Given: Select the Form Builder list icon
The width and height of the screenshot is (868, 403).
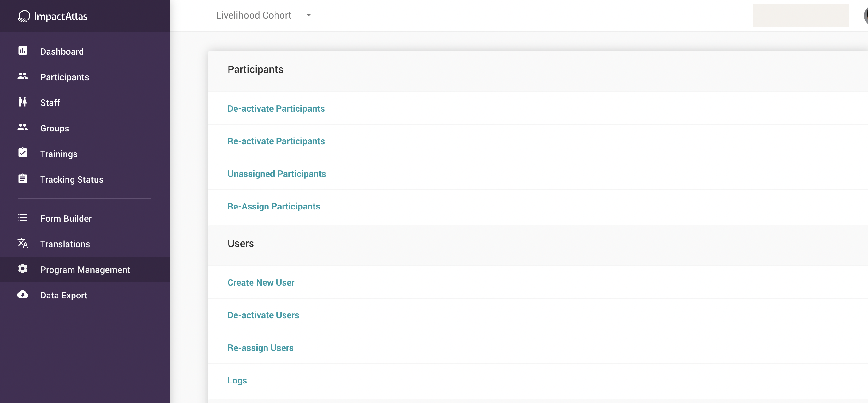Looking at the screenshot, I should coord(22,217).
